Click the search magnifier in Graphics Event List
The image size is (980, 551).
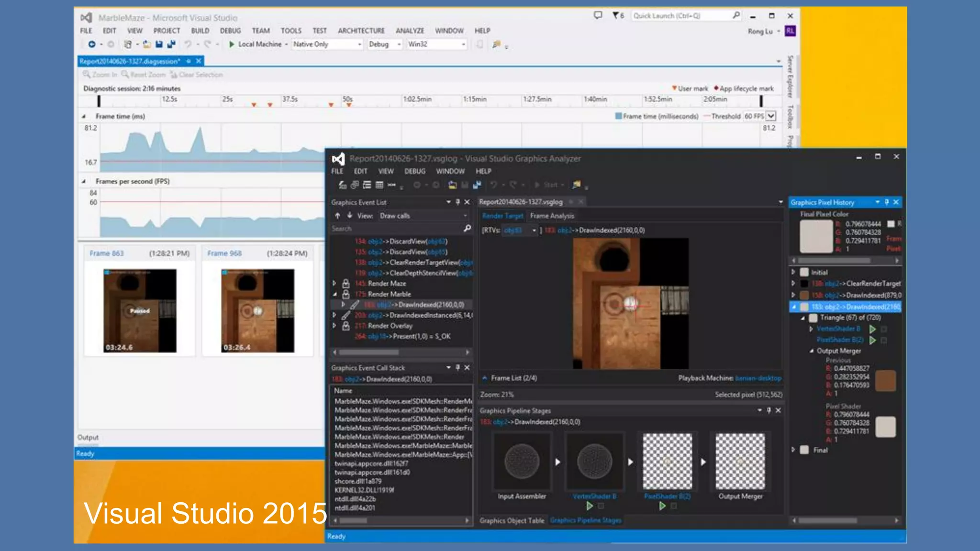point(467,229)
